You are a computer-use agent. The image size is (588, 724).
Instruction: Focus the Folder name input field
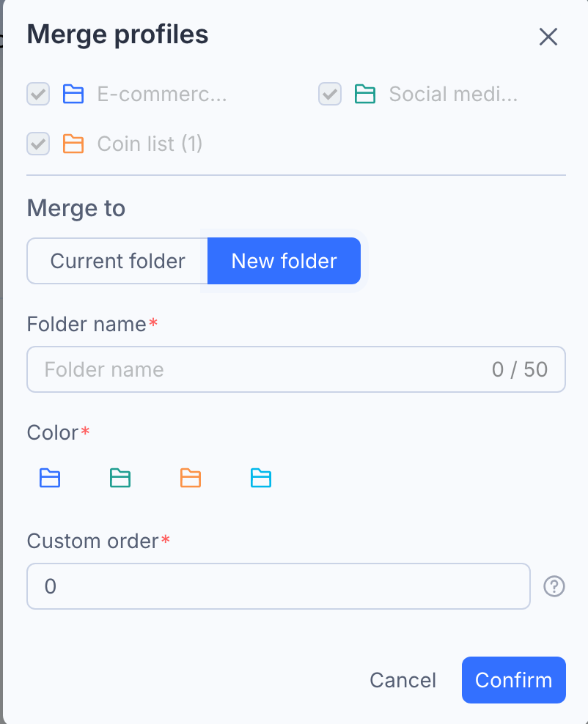296,369
